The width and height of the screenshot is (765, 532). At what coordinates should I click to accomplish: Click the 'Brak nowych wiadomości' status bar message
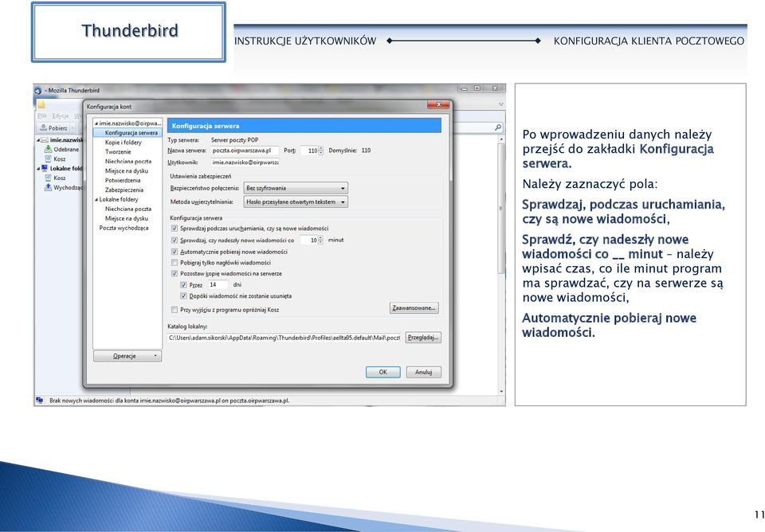(x=169, y=401)
